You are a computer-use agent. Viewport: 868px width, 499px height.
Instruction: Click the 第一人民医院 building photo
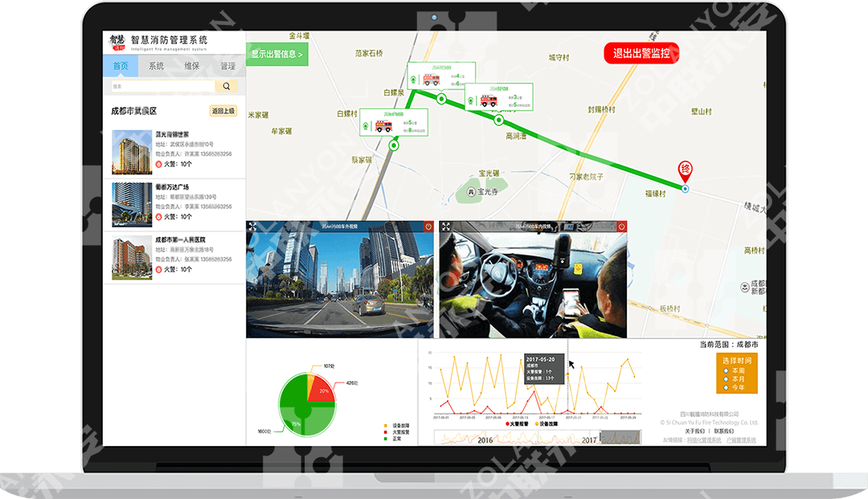click(132, 257)
